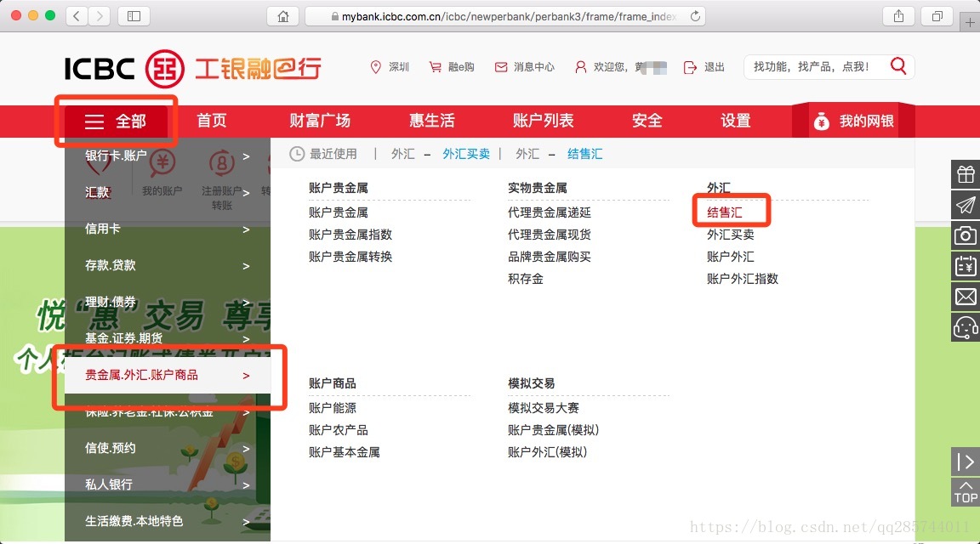Open the 账户列表 tab
Screen dimensions: 980x544
pos(543,121)
